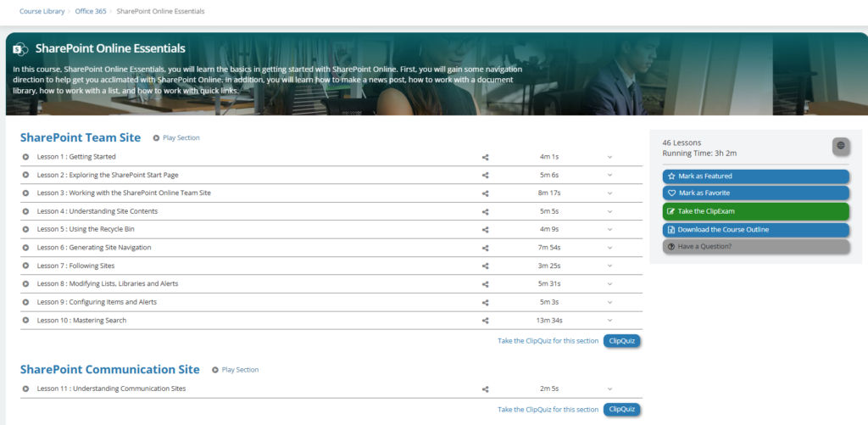Share Lesson 4 using the share icon

486,212
